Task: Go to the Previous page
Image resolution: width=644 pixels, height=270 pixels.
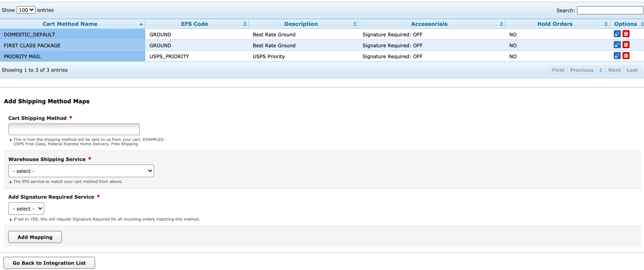Action: [x=581, y=70]
